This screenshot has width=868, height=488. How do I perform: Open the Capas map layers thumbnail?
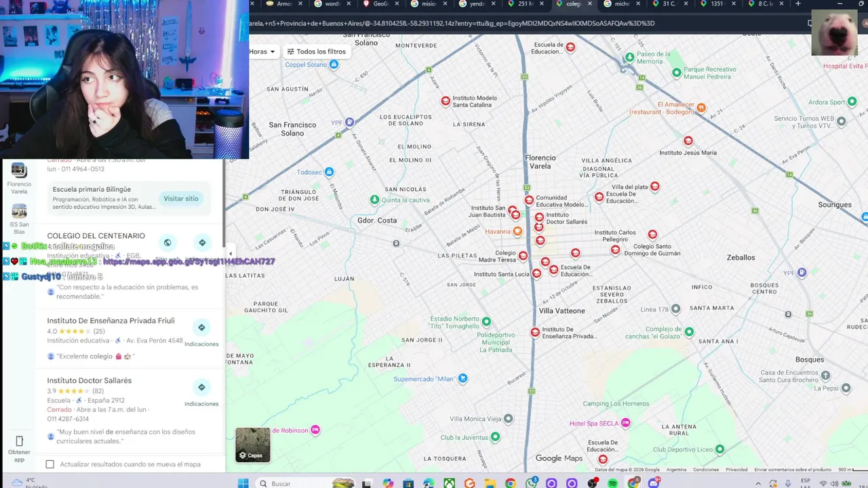click(x=253, y=445)
